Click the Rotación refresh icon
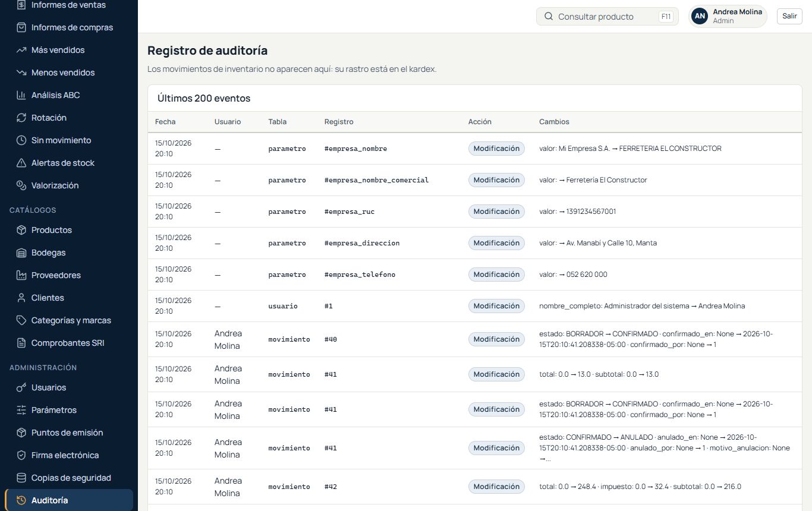Viewport: 812px width, 511px height. [x=21, y=118]
